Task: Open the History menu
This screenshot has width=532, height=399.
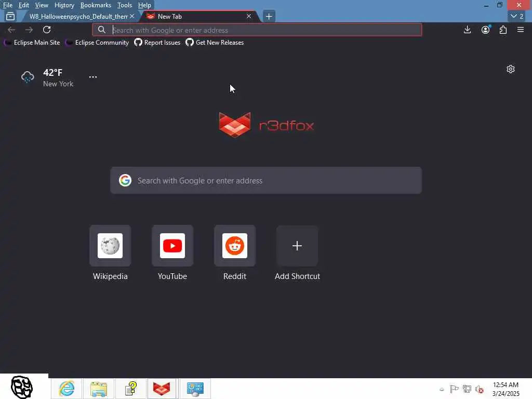Action: [x=64, y=5]
